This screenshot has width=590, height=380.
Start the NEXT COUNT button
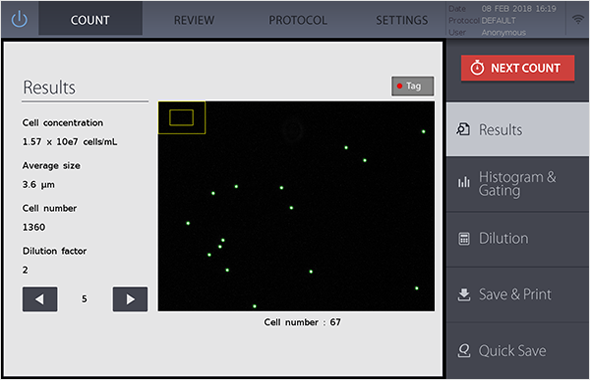(x=518, y=68)
